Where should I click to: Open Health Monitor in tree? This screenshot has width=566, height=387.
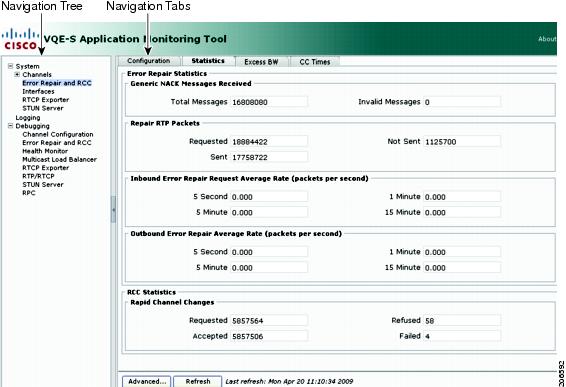point(45,151)
